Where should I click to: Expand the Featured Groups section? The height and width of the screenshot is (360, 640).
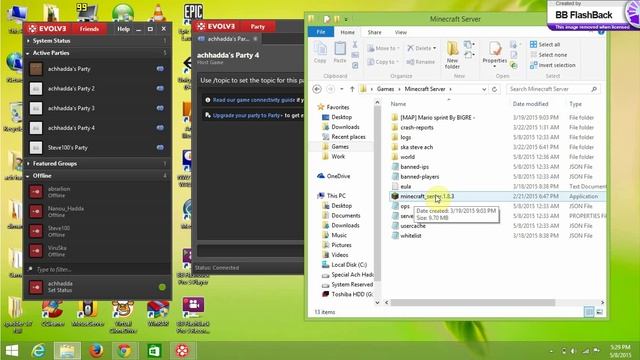tap(28, 164)
